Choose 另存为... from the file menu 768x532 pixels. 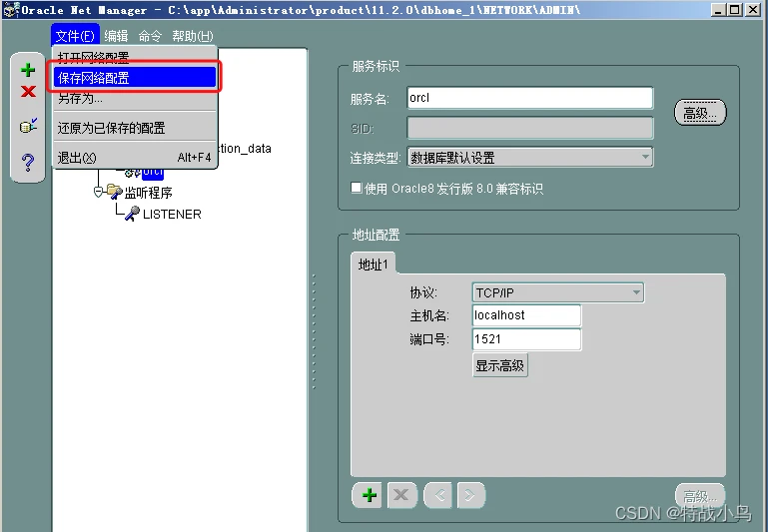pyautogui.click(x=135, y=99)
